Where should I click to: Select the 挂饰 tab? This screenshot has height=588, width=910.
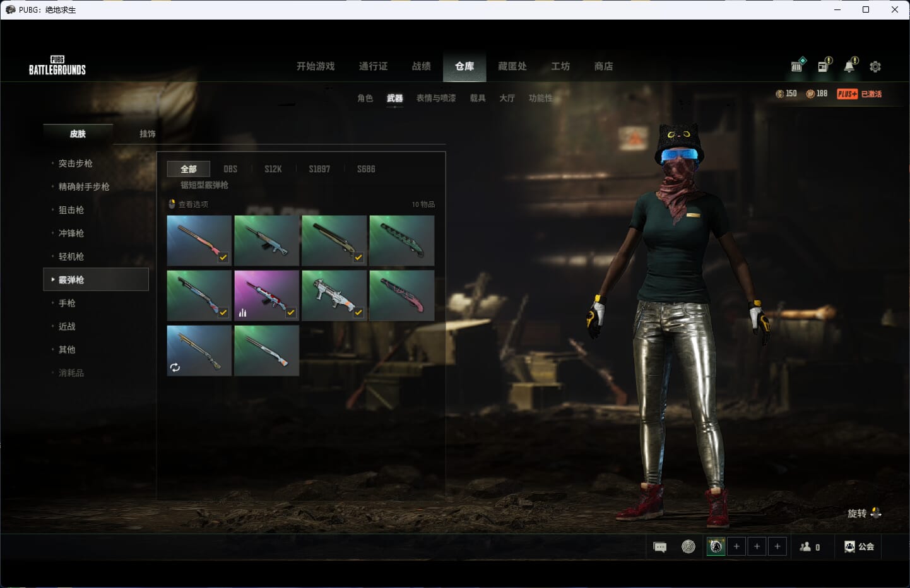(148, 134)
